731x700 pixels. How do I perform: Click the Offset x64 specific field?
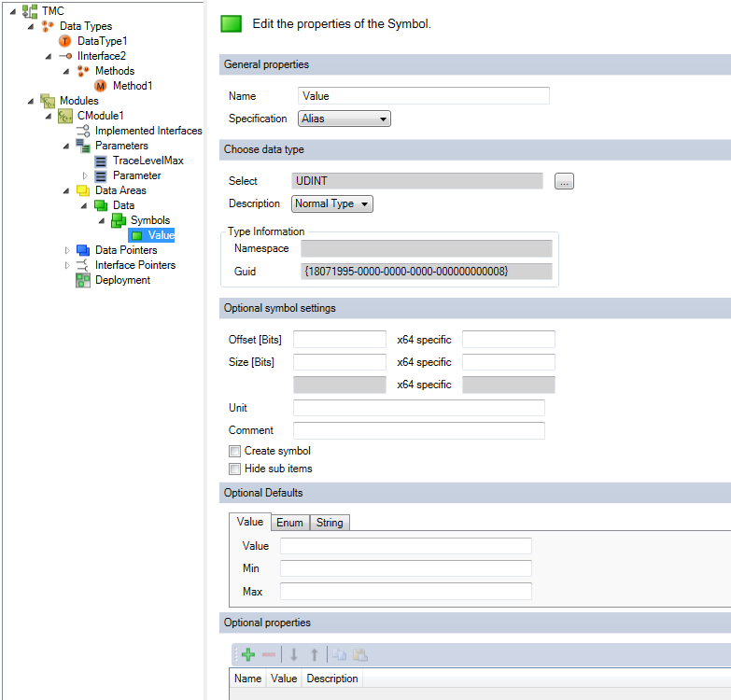pyautogui.click(x=509, y=340)
